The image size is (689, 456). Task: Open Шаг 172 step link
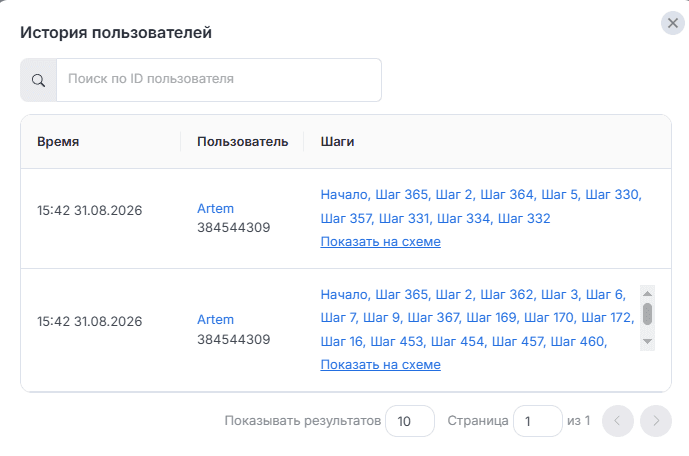(x=606, y=317)
